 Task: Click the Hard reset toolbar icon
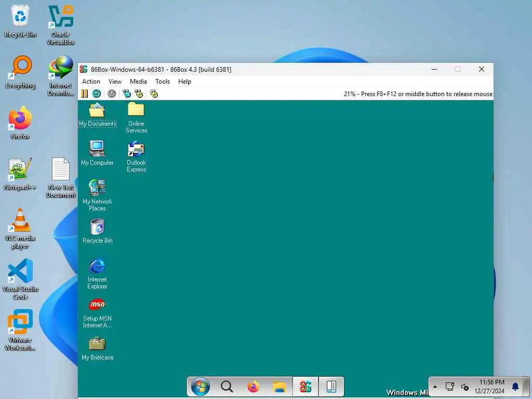pyautogui.click(x=97, y=94)
